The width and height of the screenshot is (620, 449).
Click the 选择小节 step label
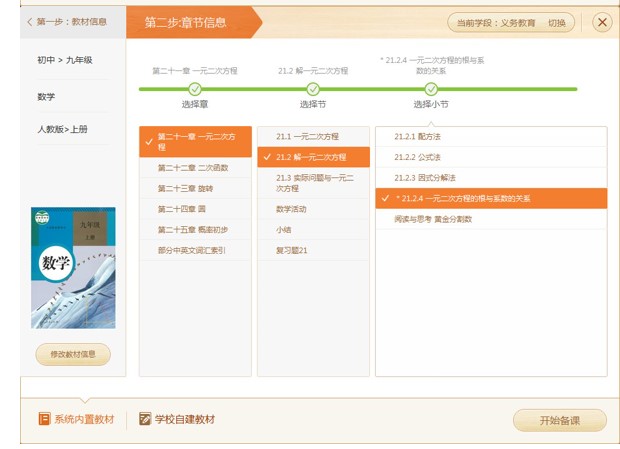[x=431, y=104]
